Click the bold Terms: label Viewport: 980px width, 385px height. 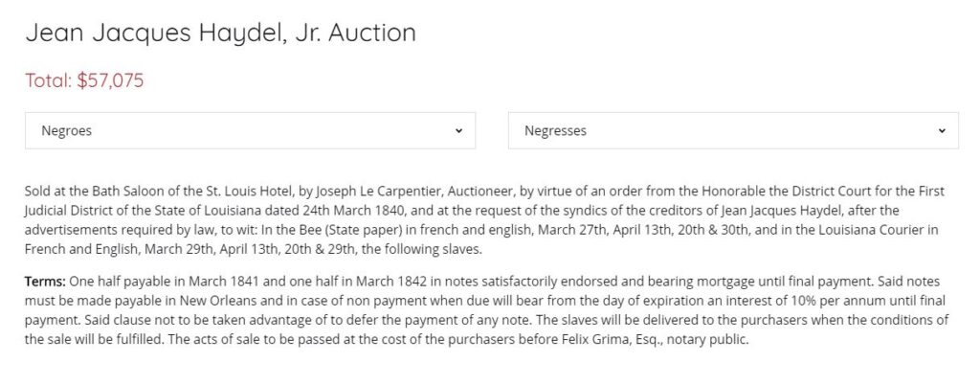pyautogui.click(x=45, y=282)
